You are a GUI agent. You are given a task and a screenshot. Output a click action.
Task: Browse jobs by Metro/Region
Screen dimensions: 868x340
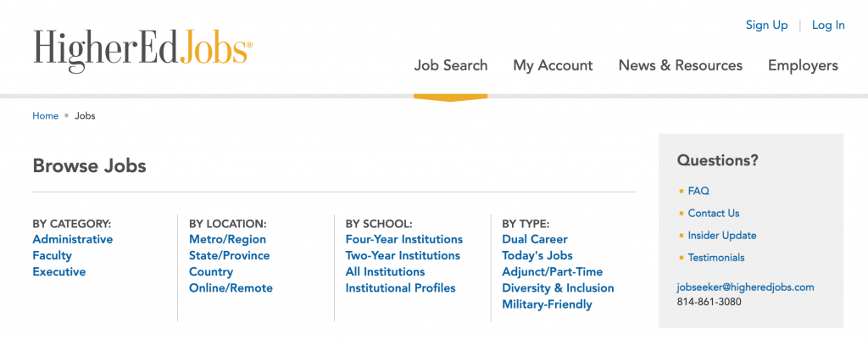pyautogui.click(x=227, y=239)
